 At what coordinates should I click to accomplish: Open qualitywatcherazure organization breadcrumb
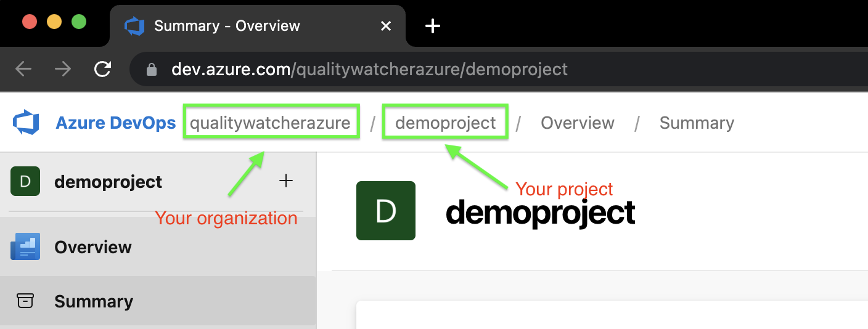tap(271, 123)
